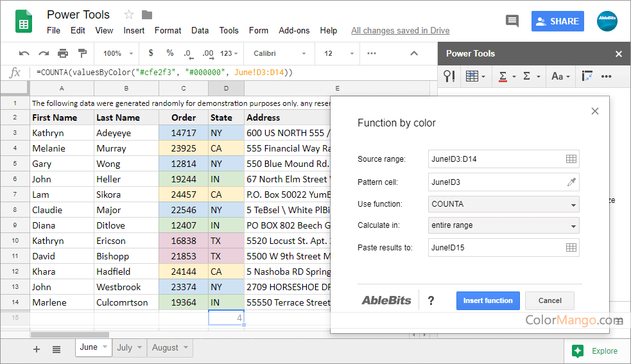Image resolution: width=631 pixels, height=364 pixels.
Task: Open the Calibri font dropdown
Action: click(279, 53)
